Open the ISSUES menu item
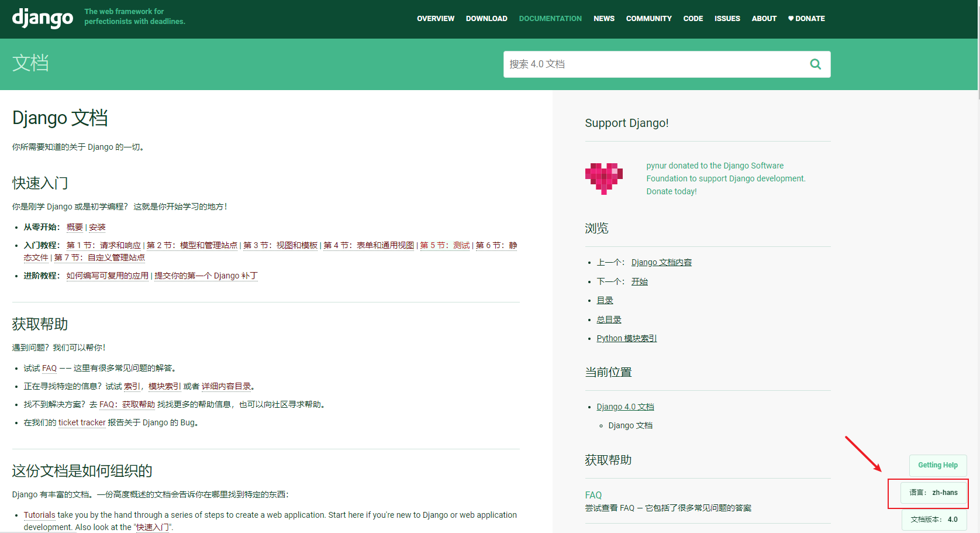 (727, 19)
